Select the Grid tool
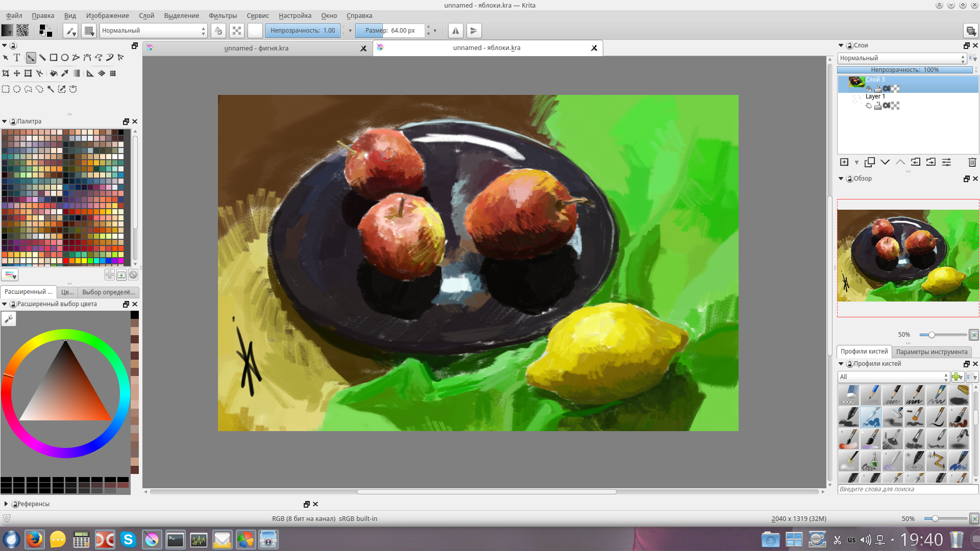980x551 pixels. point(113,73)
